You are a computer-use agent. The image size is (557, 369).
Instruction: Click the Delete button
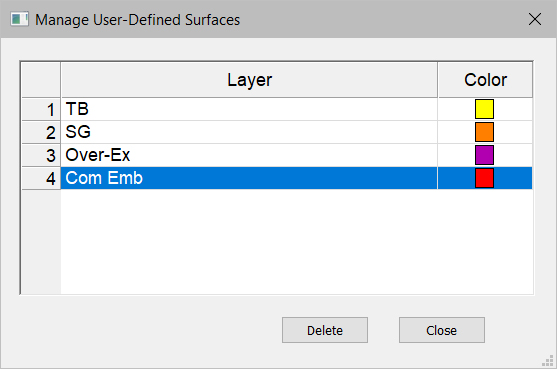click(x=325, y=330)
